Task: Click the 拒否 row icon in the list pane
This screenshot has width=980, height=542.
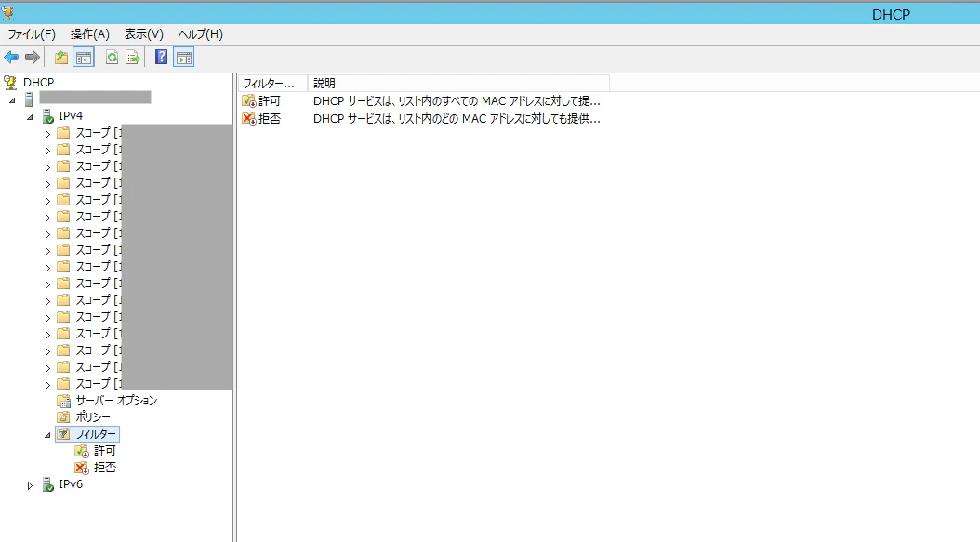Action: [x=249, y=119]
